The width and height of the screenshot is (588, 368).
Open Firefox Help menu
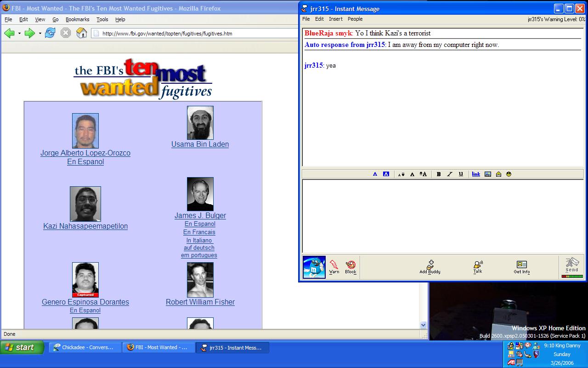120,19
